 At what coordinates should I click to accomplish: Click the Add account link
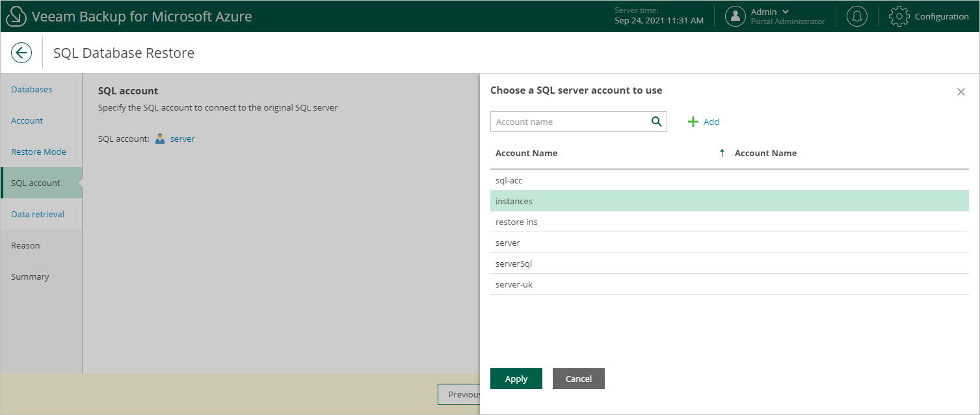711,122
